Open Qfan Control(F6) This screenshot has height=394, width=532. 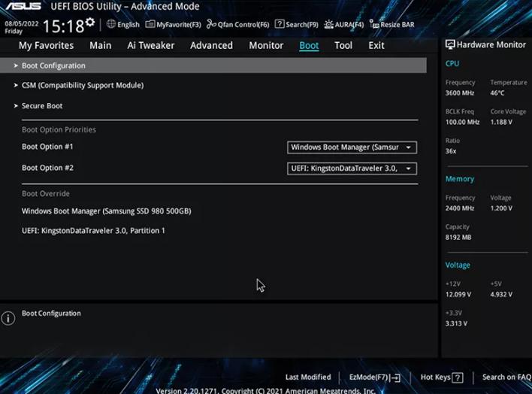click(238, 25)
